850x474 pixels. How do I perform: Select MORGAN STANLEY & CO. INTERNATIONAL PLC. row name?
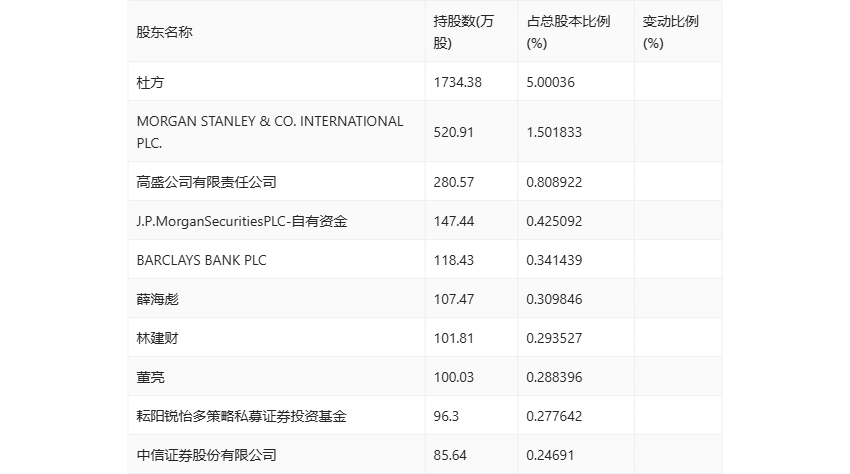point(270,132)
